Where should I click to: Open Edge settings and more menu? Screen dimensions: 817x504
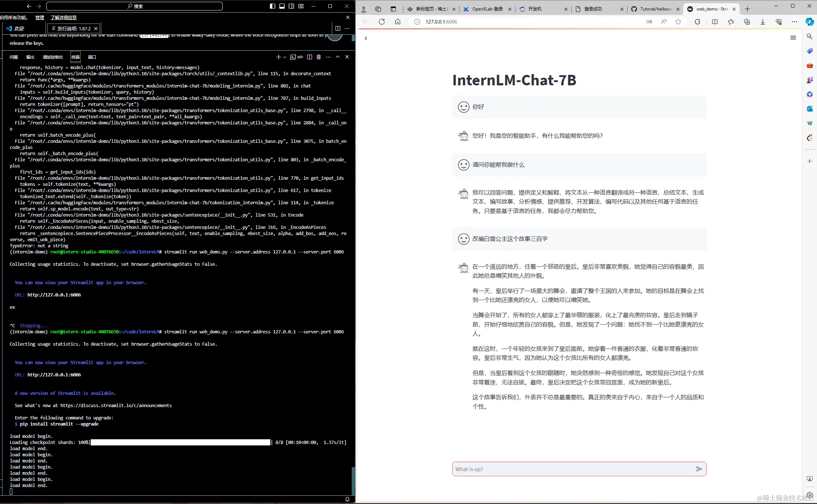point(794,22)
